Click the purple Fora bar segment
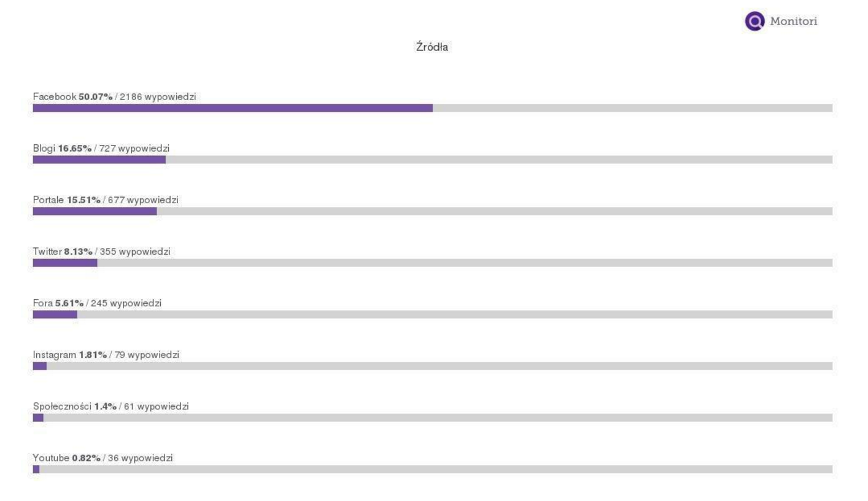 pyautogui.click(x=55, y=314)
